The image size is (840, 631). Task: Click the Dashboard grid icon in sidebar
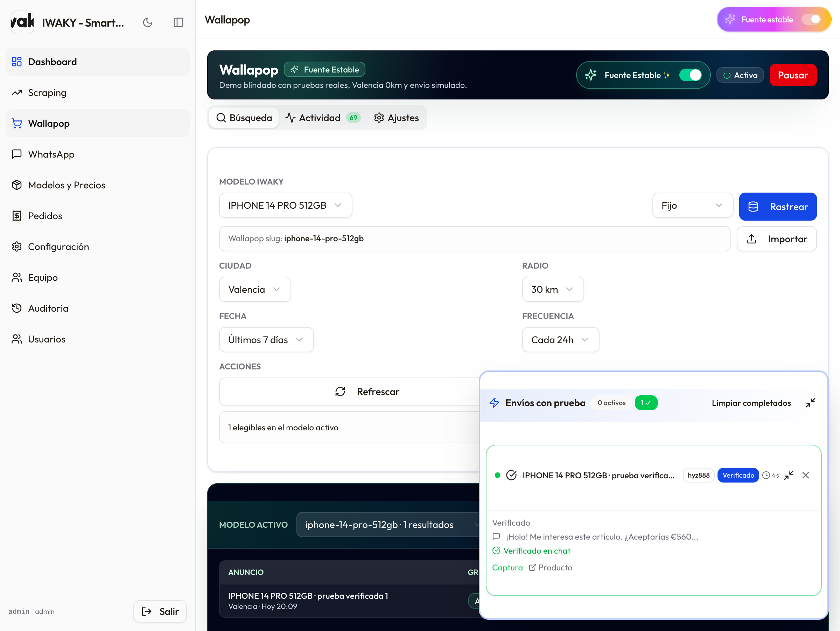[x=17, y=62]
